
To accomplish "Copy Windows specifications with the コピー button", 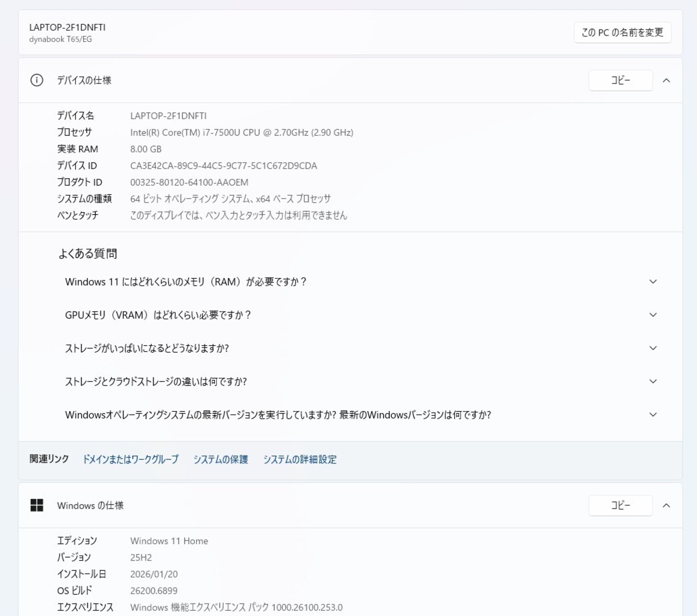I will coord(620,505).
